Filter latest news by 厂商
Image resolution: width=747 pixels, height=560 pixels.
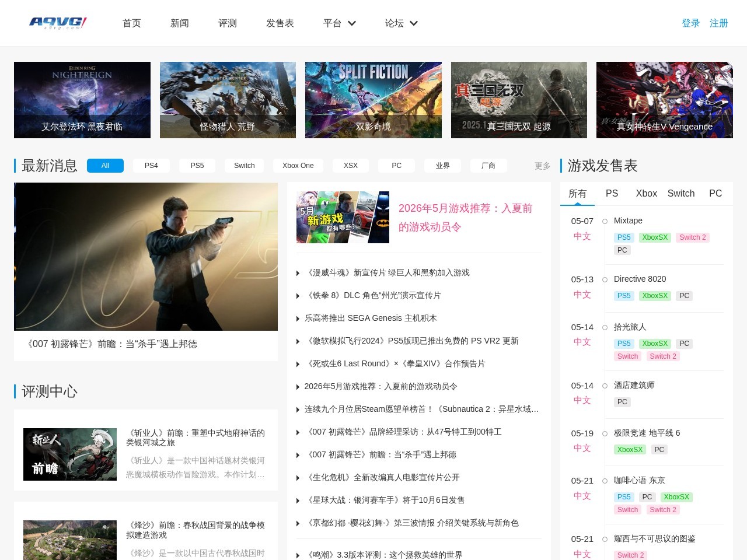(488, 166)
